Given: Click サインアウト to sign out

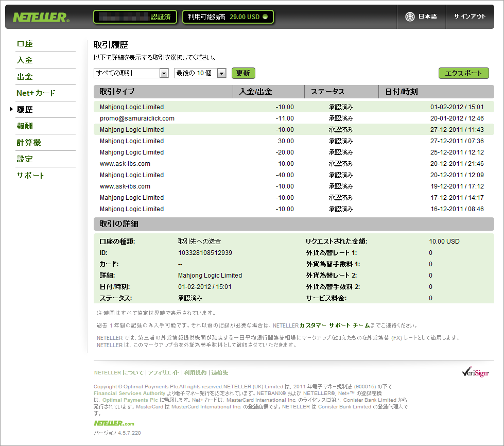Looking at the screenshot, I should click(x=470, y=16).
